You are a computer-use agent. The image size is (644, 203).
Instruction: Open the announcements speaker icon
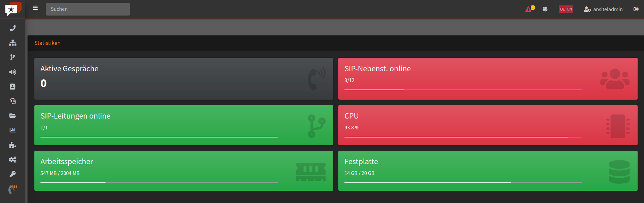pos(12,72)
